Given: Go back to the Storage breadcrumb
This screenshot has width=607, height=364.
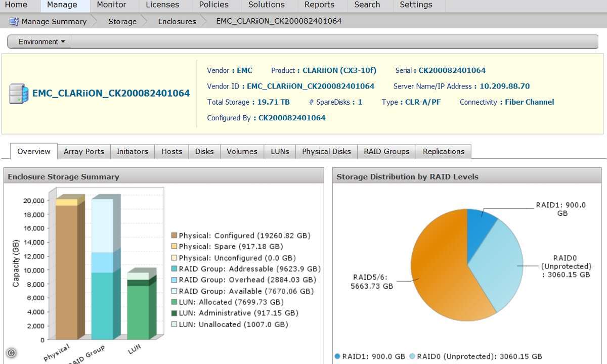Looking at the screenshot, I should [122, 21].
